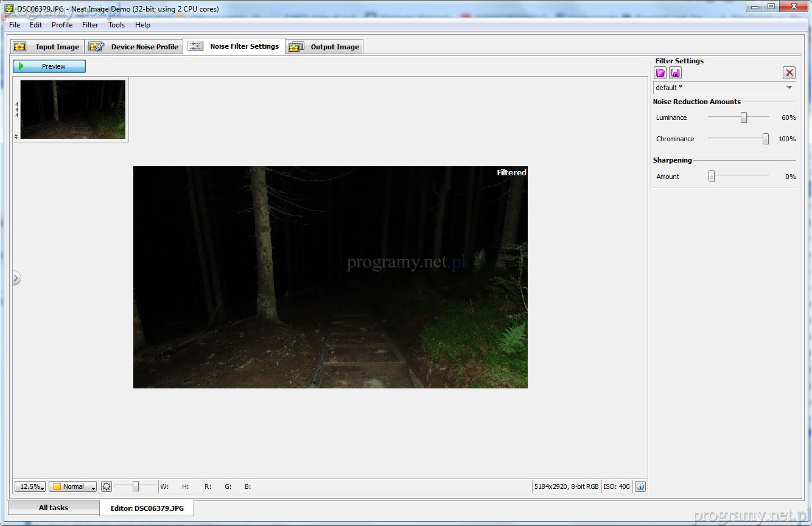Click the red X reset icon in Filter Settings

(789, 73)
